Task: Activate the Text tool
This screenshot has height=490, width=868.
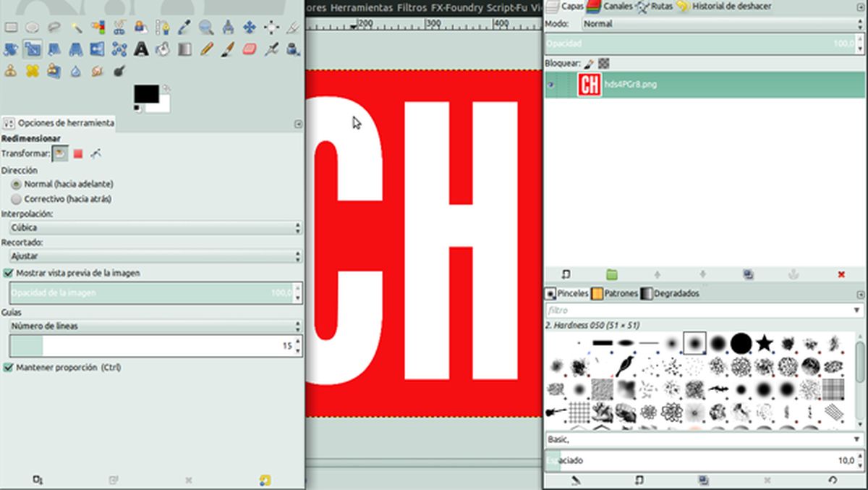Action: [x=140, y=48]
